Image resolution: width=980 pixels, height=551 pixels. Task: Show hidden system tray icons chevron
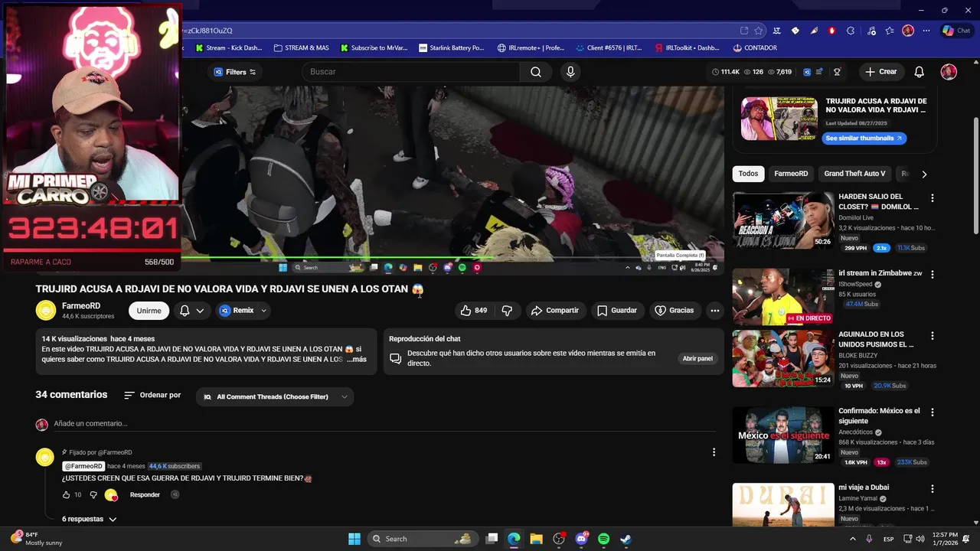pos(853,539)
